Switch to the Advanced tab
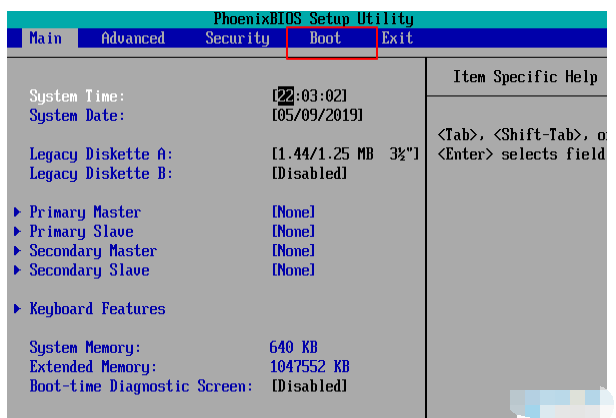Image resolution: width=616 pixels, height=418 pixels. pyautogui.click(x=133, y=38)
